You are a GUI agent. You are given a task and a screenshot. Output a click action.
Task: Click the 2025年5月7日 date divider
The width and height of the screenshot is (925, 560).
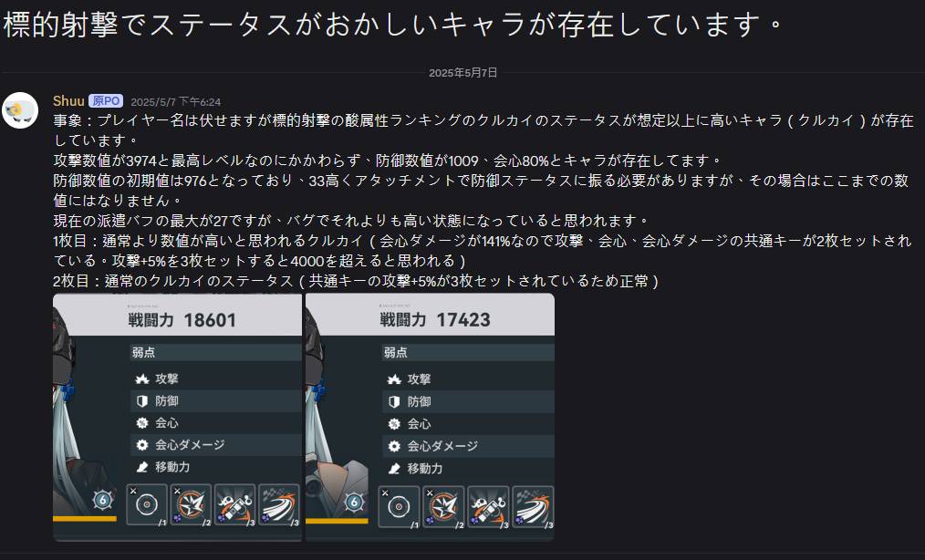[x=463, y=73]
